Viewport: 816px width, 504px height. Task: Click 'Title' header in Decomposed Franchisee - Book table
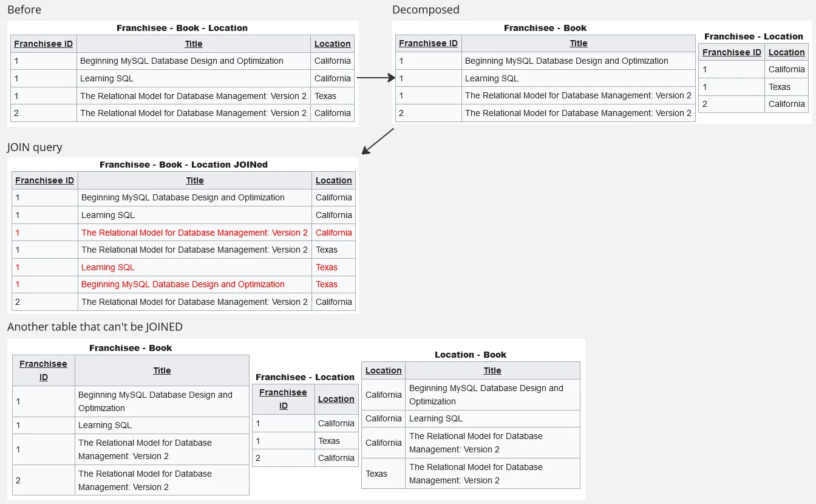578,43
